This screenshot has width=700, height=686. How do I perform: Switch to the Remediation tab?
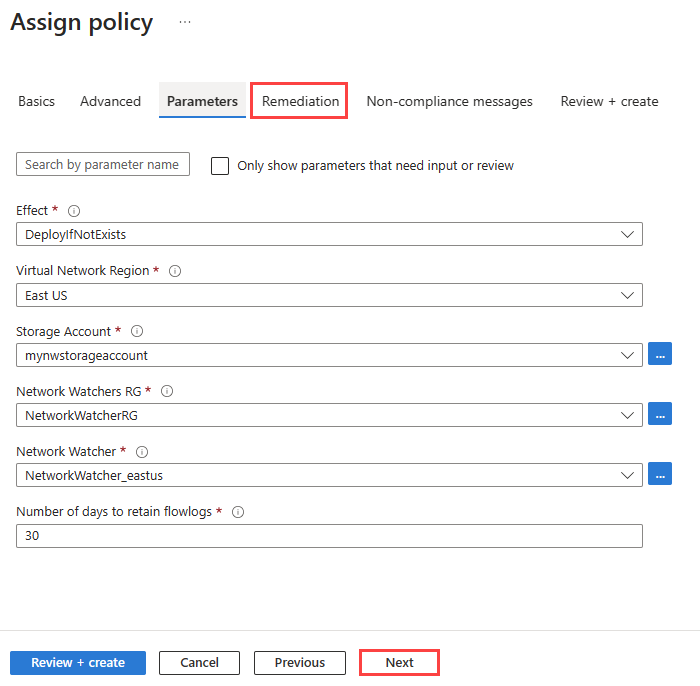pyautogui.click(x=300, y=101)
